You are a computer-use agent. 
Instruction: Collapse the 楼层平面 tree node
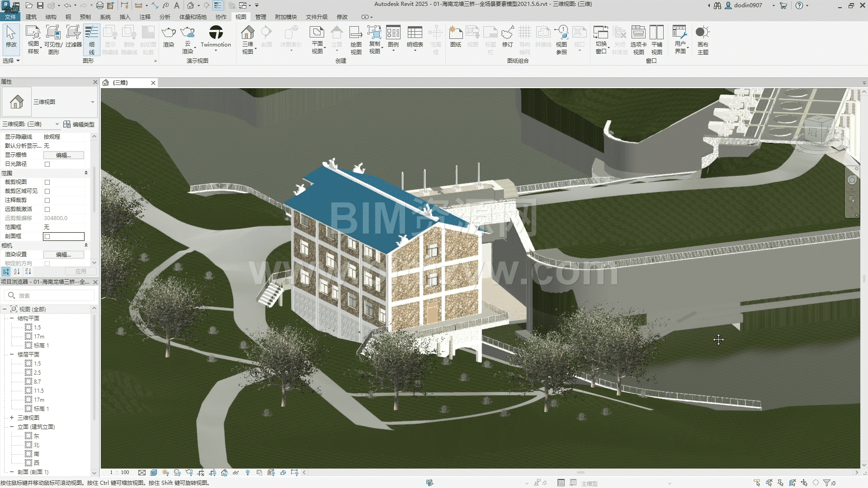click(x=12, y=354)
